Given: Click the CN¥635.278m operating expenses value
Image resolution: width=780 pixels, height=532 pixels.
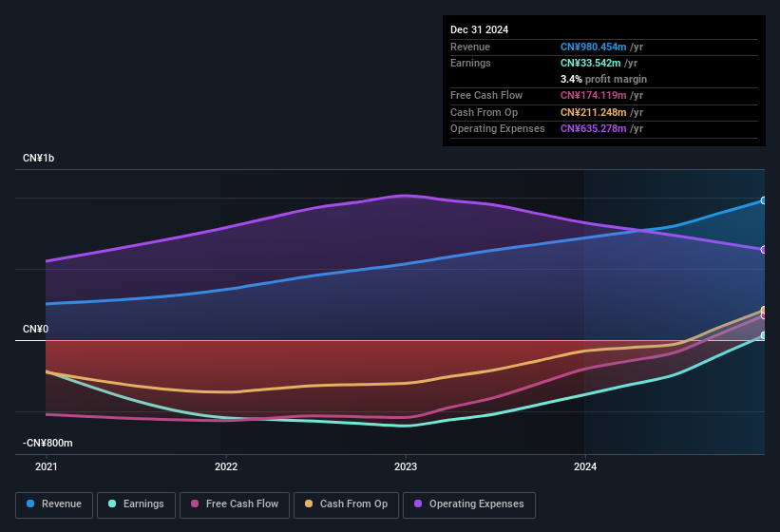Looking at the screenshot, I should click(x=593, y=129).
